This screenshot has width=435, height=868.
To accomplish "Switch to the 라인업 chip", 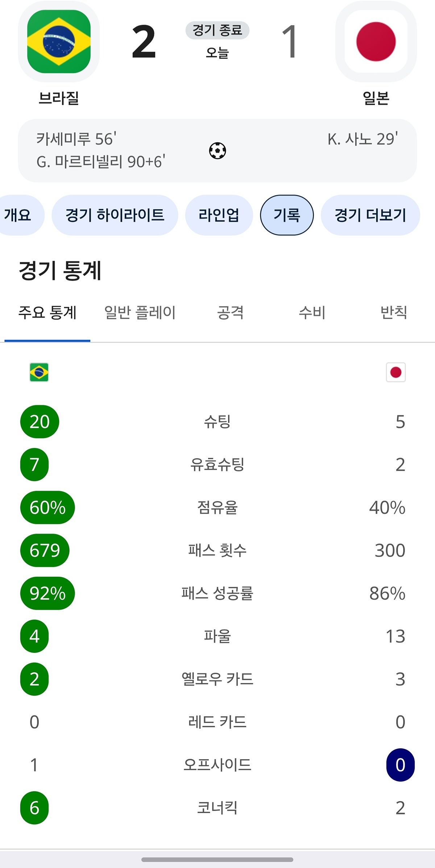I will point(219,215).
